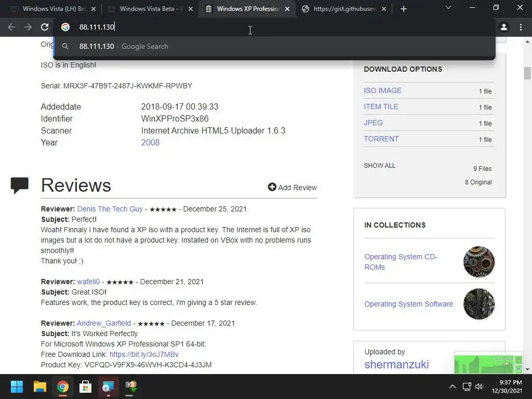The height and width of the screenshot is (399, 532).
Task: Switch to the gist.githubusercontent tab
Action: (344, 9)
